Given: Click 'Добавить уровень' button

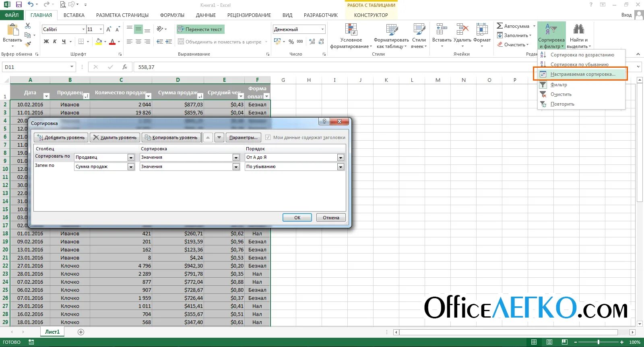Looking at the screenshot, I should [x=61, y=137].
